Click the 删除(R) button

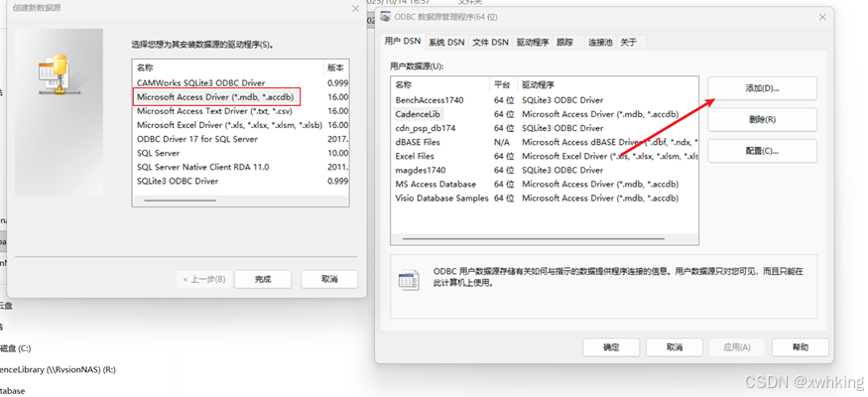pos(762,120)
